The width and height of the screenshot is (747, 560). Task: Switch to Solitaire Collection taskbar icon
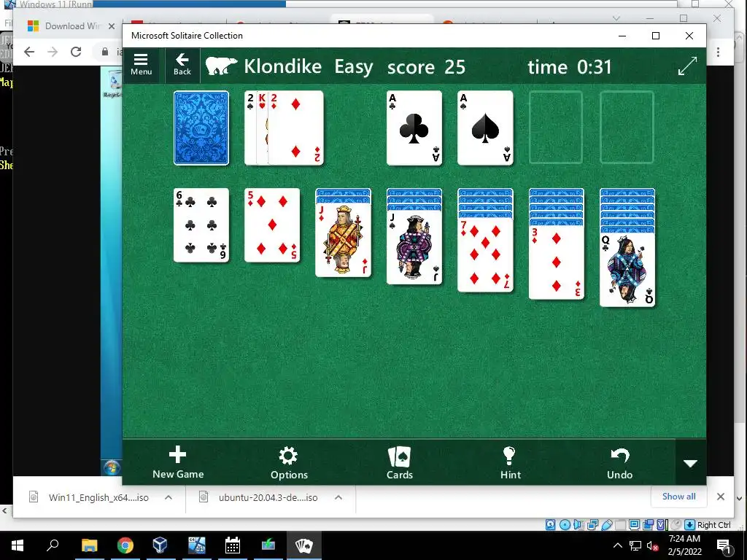(303, 545)
